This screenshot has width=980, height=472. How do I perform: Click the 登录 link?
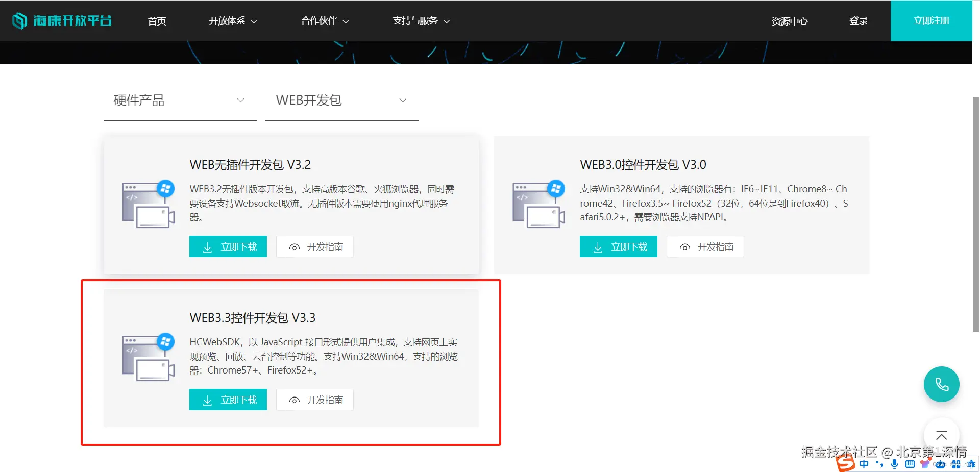click(x=859, y=21)
